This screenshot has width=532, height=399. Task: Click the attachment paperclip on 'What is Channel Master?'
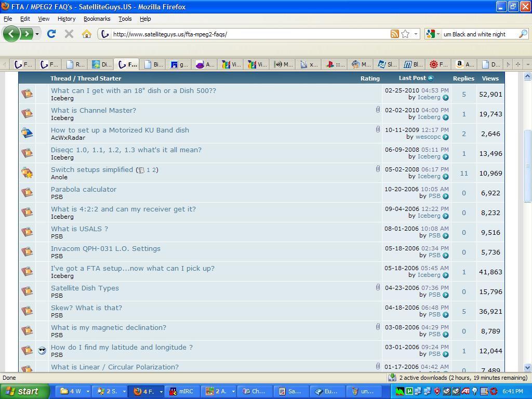click(x=378, y=109)
